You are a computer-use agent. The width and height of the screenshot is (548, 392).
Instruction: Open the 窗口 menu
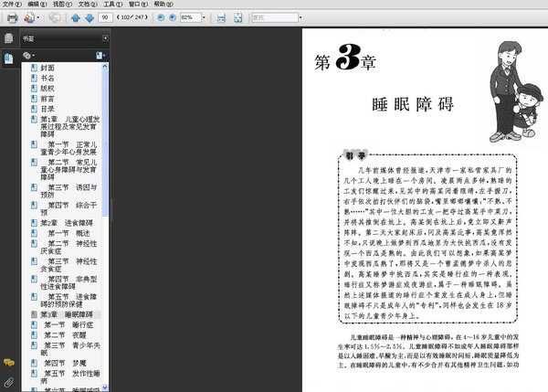138,5
